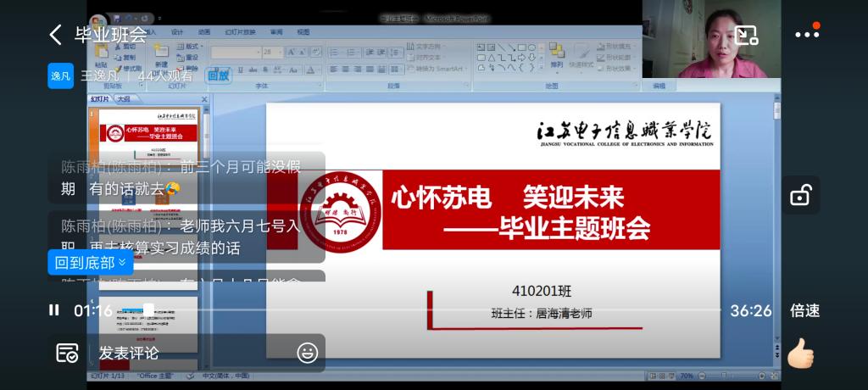The height and width of the screenshot is (390, 868).
Task: Open the 版式 layout dropdown in ribbon
Action: tap(191, 47)
